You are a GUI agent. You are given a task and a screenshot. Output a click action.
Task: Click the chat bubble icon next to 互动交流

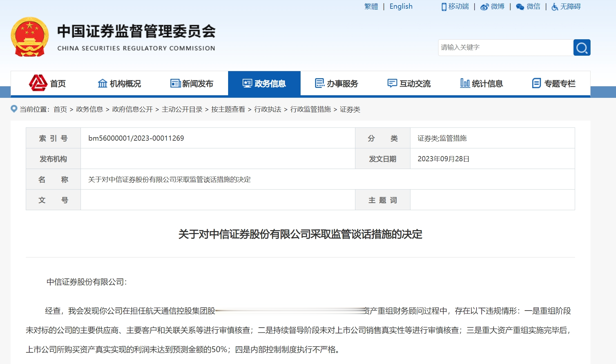(x=392, y=83)
